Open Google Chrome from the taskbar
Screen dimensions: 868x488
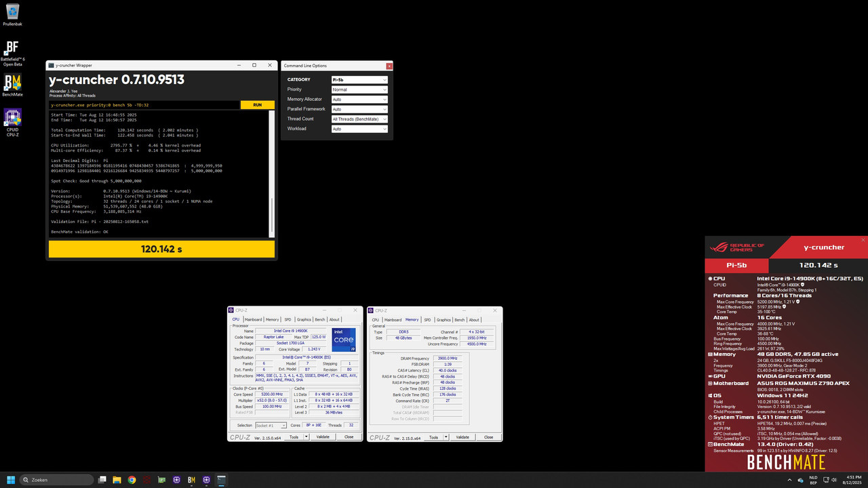(132, 480)
